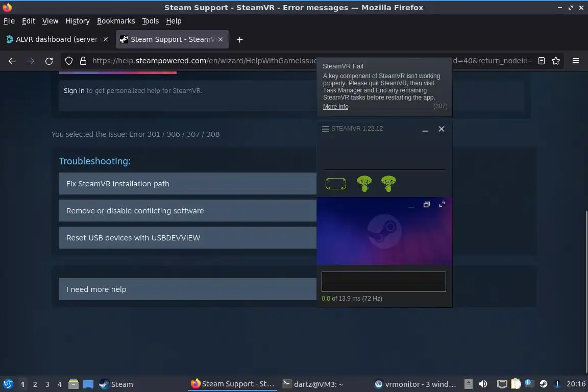
Task: Open Fix SteamVR installation path
Action: [x=187, y=183]
